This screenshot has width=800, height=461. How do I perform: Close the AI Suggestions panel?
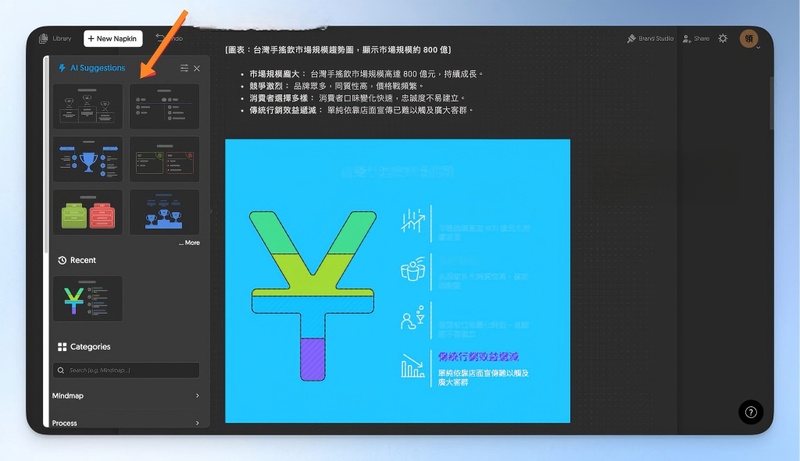pyautogui.click(x=197, y=68)
